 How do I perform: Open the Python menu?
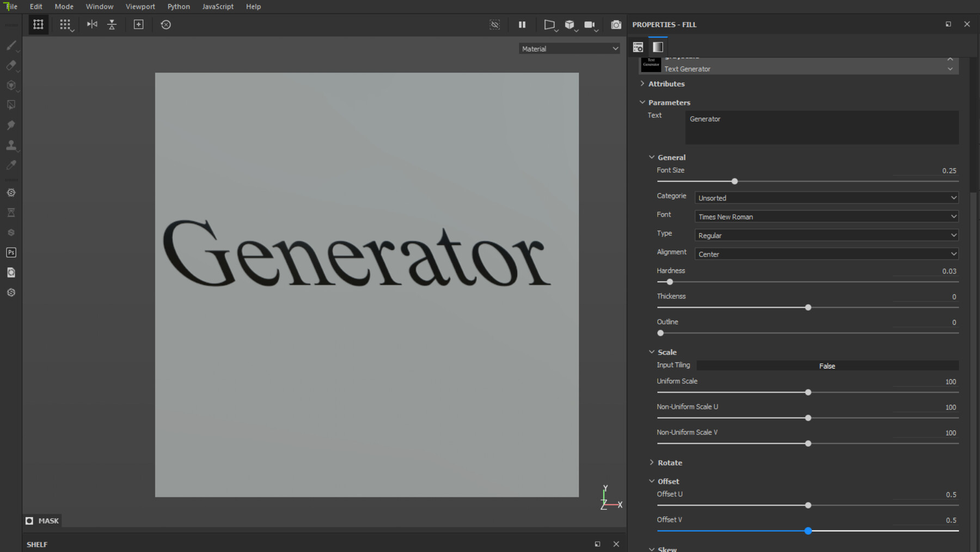click(x=178, y=6)
